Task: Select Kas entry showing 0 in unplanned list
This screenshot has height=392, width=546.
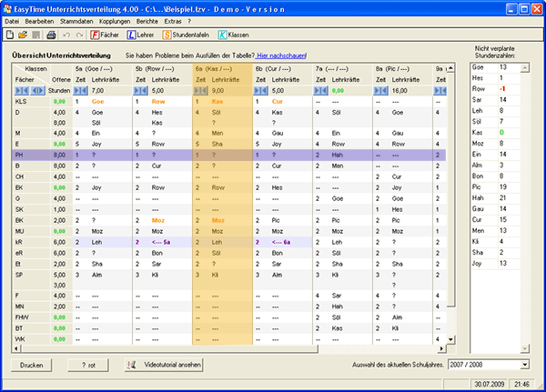Action: (494, 132)
